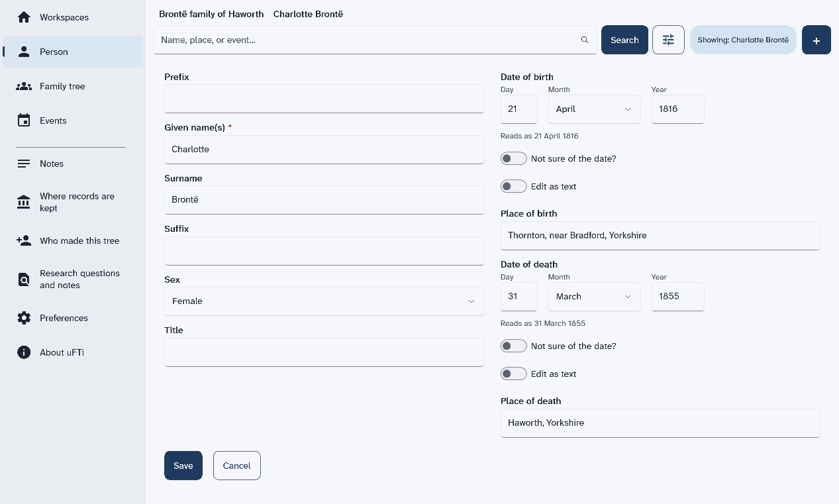The image size is (839, 504).
Task: Click the empty Title field
Action: [x=324, y=352]
